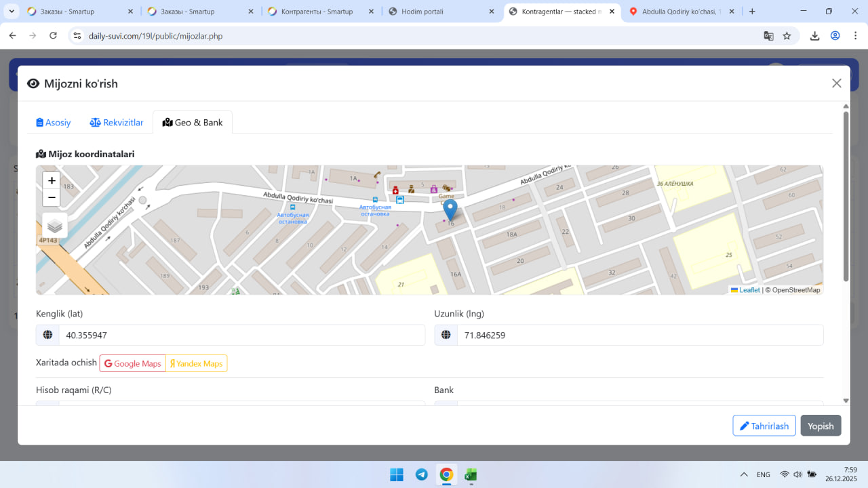Select the Hodim portali browser tab

pyautogui.click(x=441, y=12)
